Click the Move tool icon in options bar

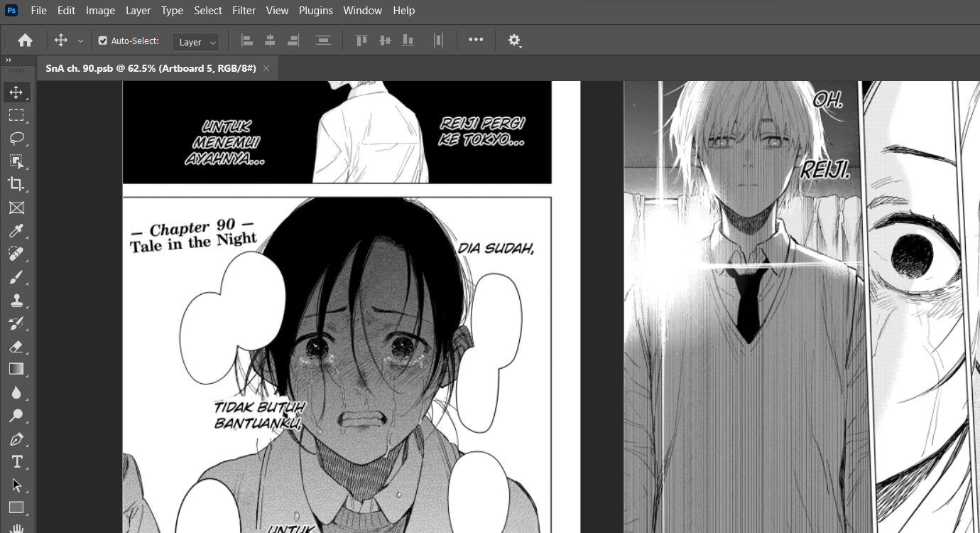61,41
